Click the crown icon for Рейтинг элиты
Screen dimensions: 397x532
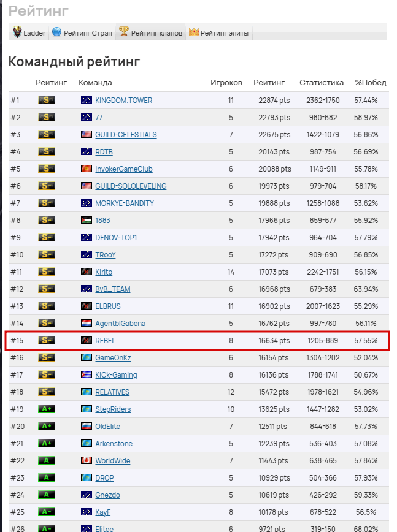point(194,32)
